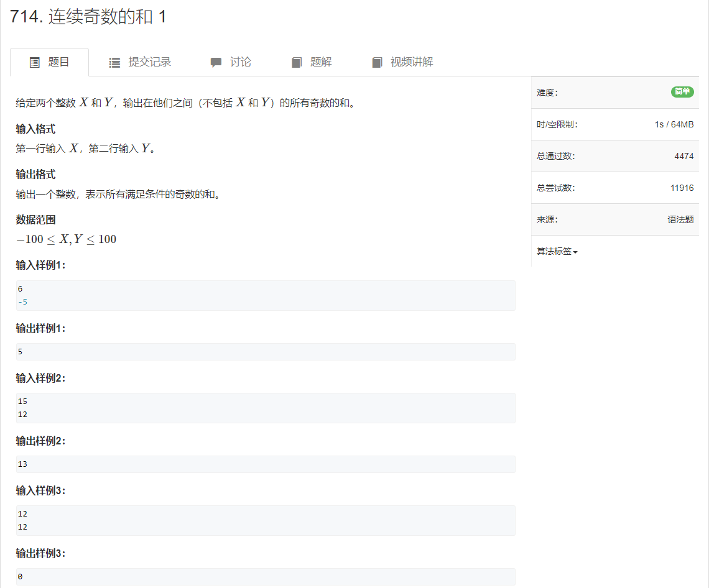This screenshot has height=588, width=709.
Task: Click the 难度 label
Action: [x=547, y=93]
